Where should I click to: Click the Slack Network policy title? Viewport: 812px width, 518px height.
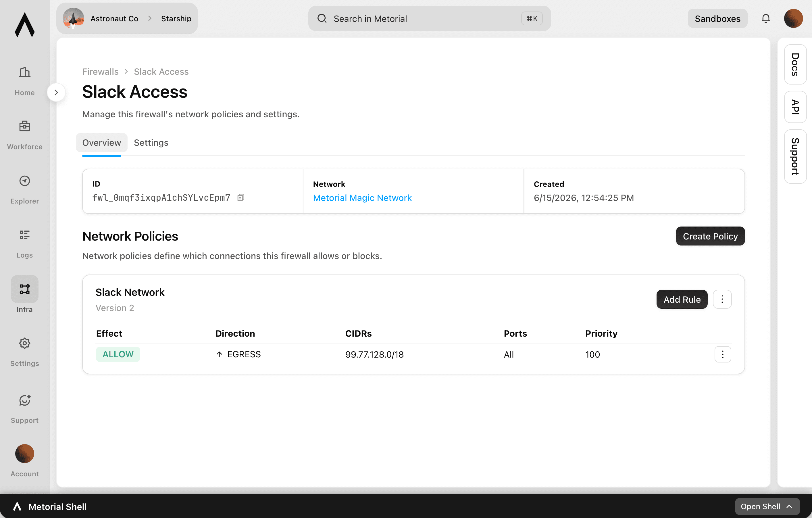point(130,292)
